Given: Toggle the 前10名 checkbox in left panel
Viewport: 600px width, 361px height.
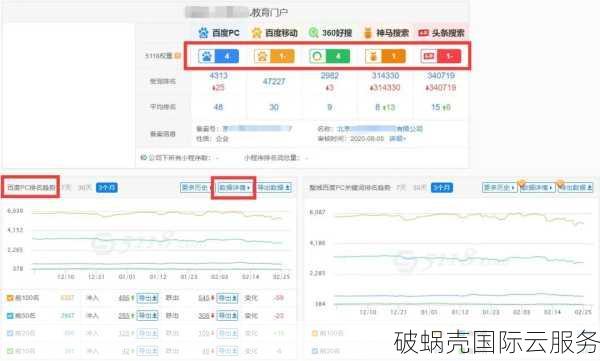Looking at the screenshot, I should tap(10, 351).
